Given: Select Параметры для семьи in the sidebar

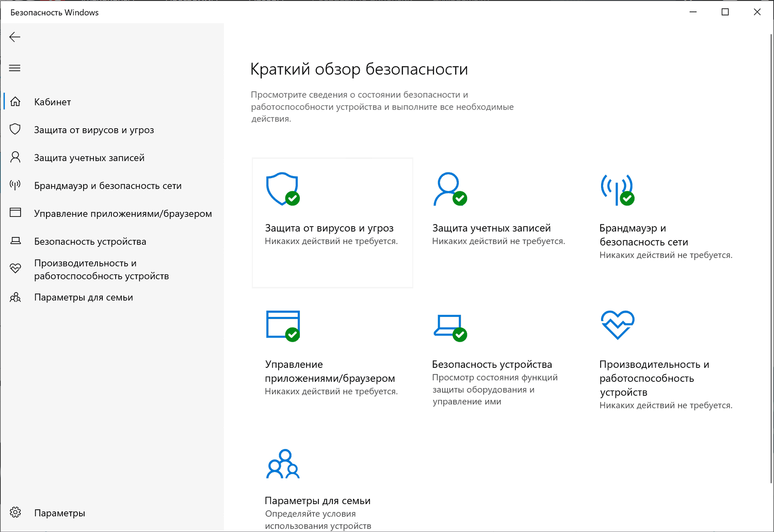Looking at the screenshot, I should tap(84, 297).
